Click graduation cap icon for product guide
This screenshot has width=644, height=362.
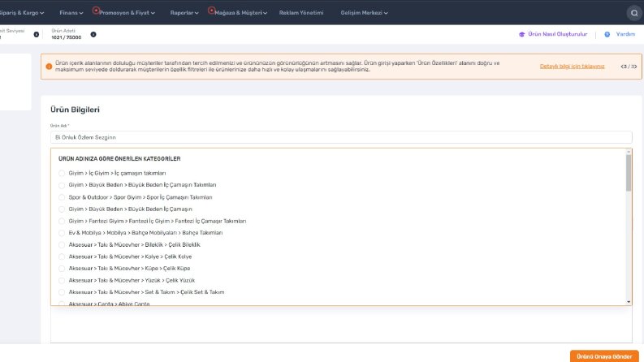[x=521, y=34]
